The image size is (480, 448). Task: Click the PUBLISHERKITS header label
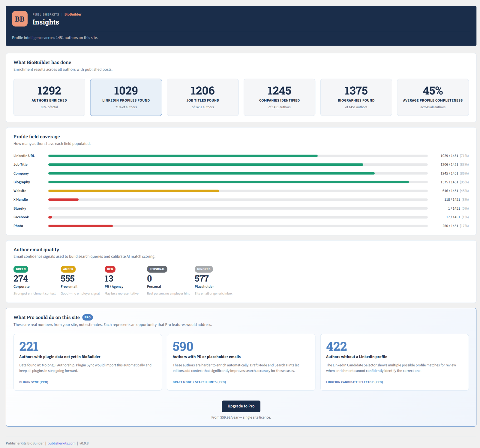pos(46,14)
